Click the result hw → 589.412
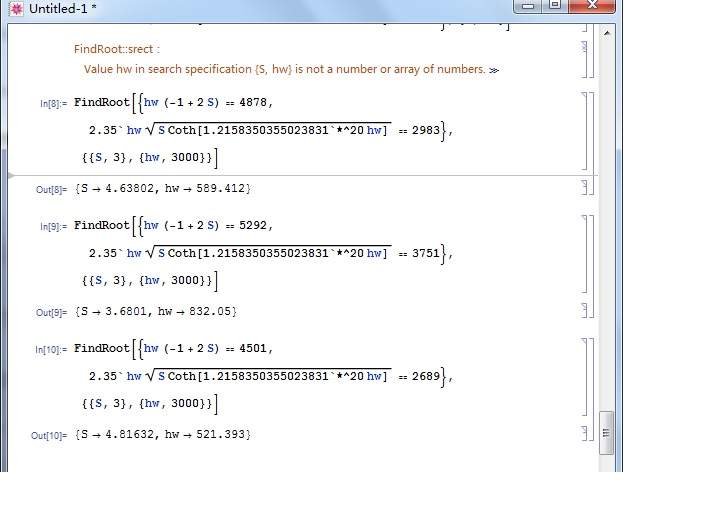705x515 pixels. 205,188
